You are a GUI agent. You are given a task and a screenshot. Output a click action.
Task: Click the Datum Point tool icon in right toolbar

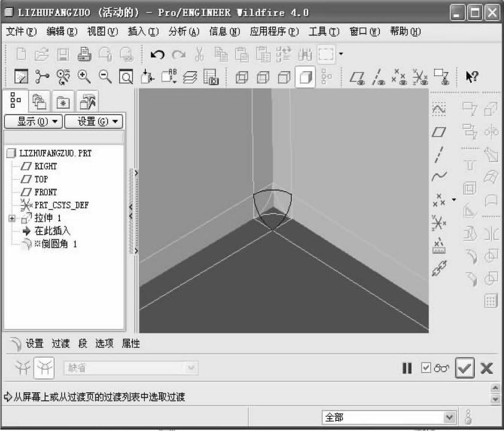click(x=439, y=200)
